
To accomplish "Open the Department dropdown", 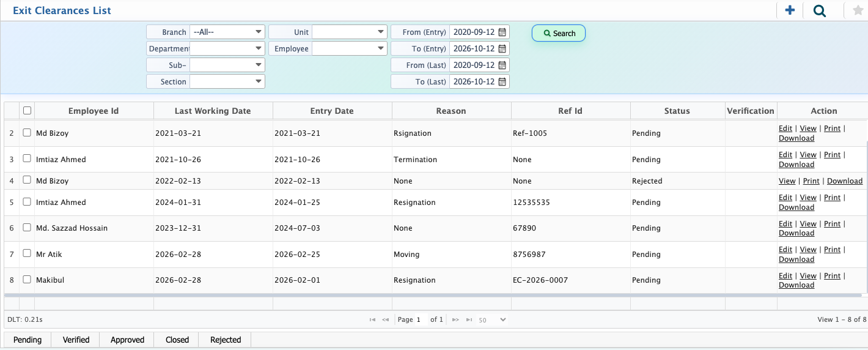I will pos(227,48).
